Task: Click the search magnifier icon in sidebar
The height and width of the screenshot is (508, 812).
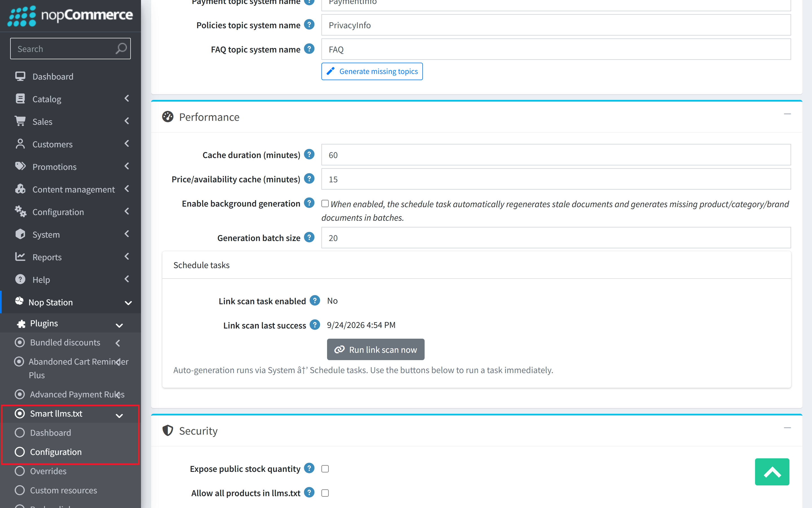Action: click(121, 49)
